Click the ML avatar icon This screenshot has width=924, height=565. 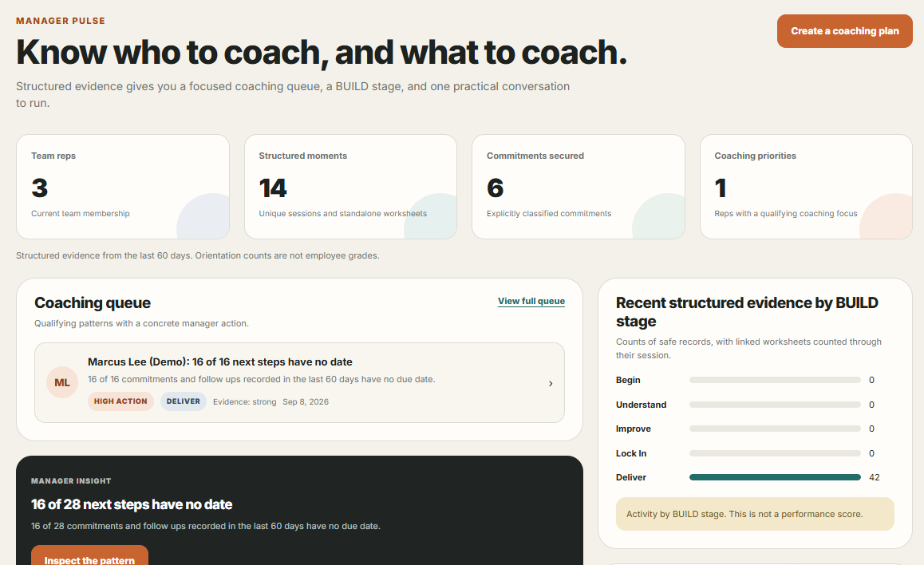62,382
